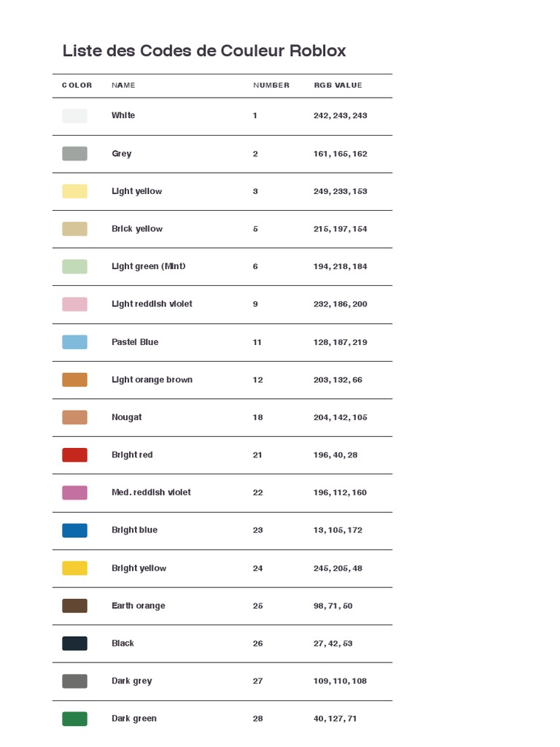Click the COLOR column header
Image resolution: width=560 pixels, height=747 pixels.
[77, 85]
